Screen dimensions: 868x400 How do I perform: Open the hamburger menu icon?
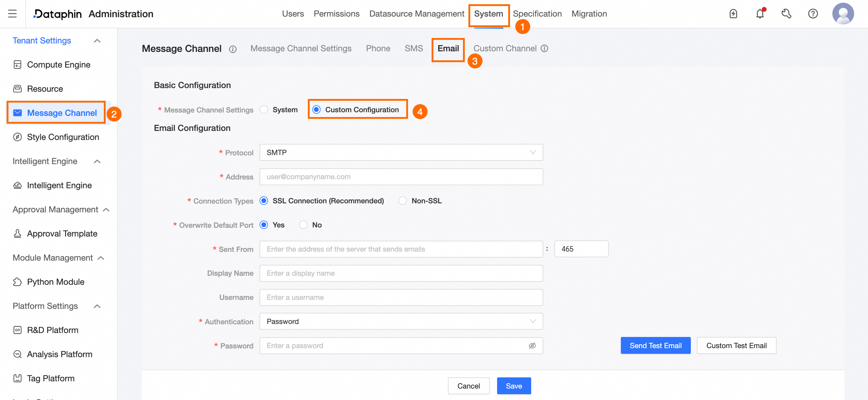click(x=12, y=14)
